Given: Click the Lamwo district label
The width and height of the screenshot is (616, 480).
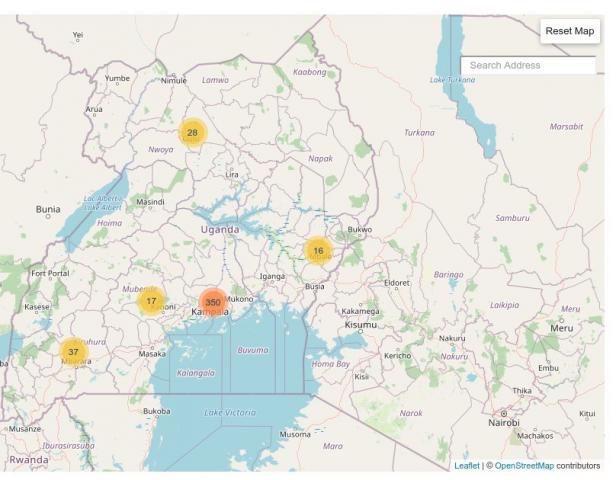Looking at the screenshot, I should 215,80.
